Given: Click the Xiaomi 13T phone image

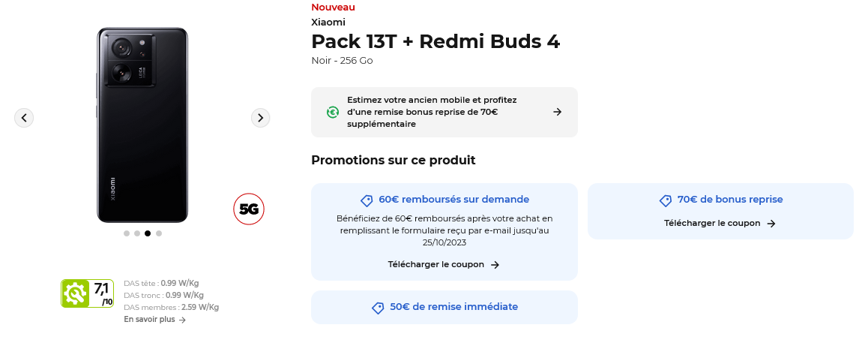Looking at the screenshot, I should [142, 125].
